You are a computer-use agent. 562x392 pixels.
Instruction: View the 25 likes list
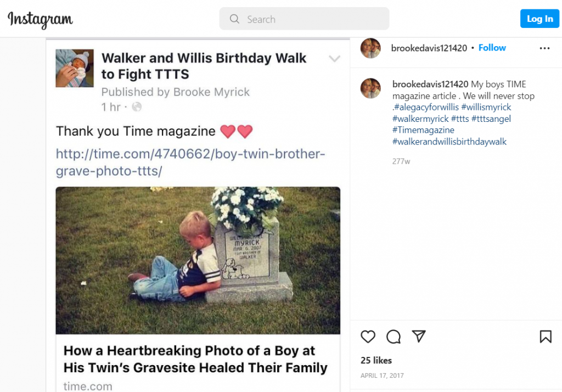(376, 360)
